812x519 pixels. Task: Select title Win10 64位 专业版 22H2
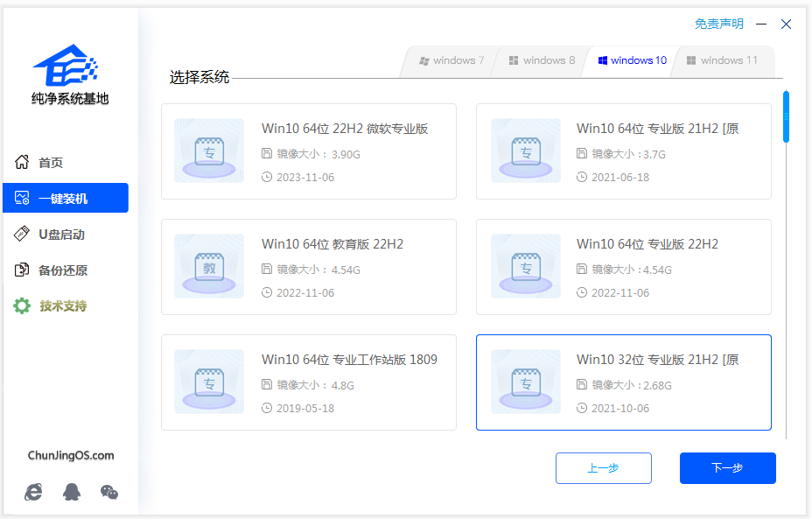647,244
